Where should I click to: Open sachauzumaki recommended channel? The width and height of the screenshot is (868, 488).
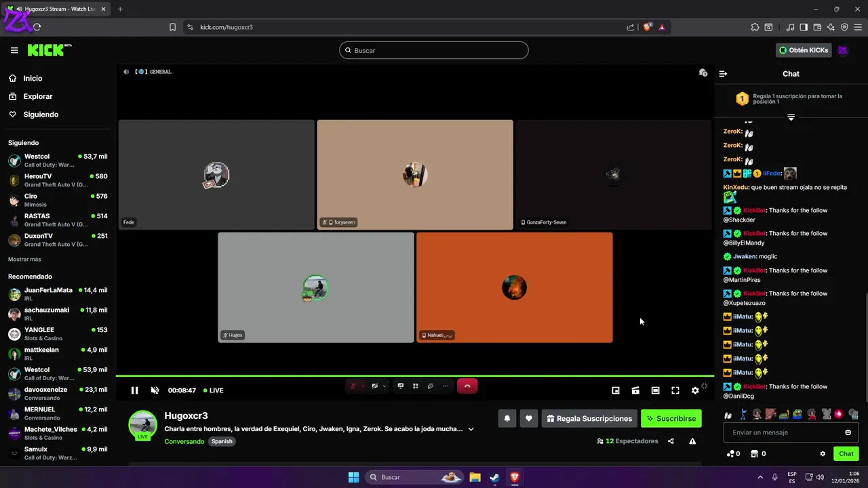click(58, 314)
